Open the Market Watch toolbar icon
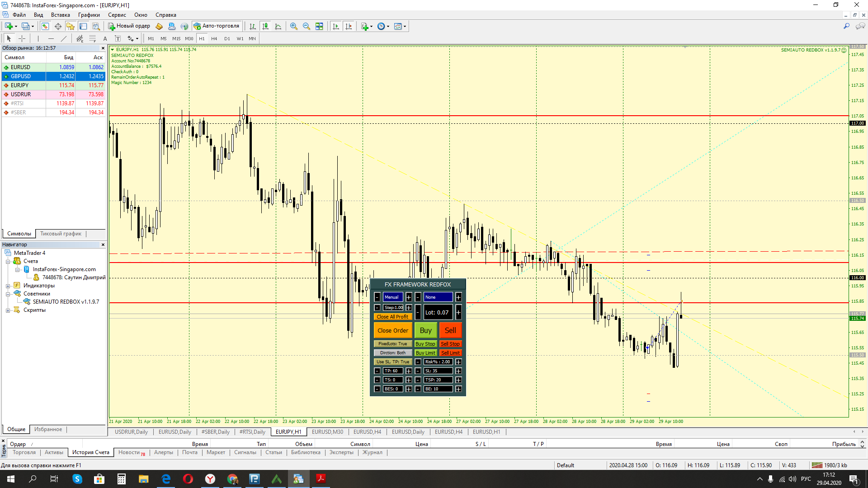 click(45, 26)
